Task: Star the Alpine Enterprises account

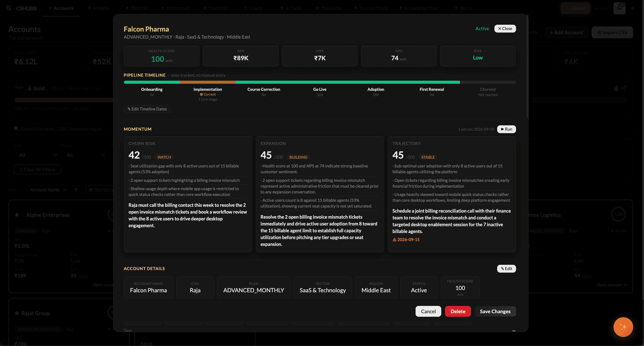Action: click(x=17, y=215)
